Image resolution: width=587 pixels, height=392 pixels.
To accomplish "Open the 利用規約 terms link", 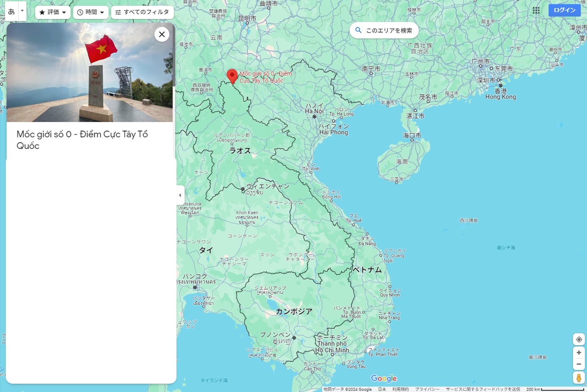I will click(x=400, y=389).
